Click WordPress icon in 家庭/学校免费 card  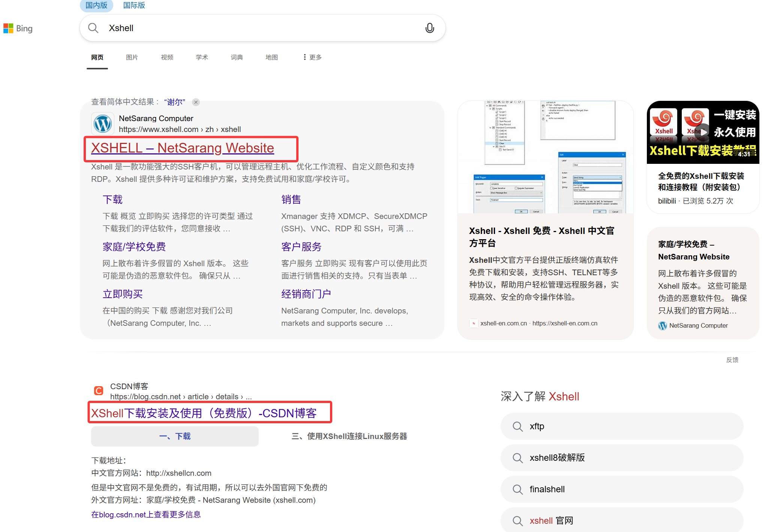(x=663, y=325)
